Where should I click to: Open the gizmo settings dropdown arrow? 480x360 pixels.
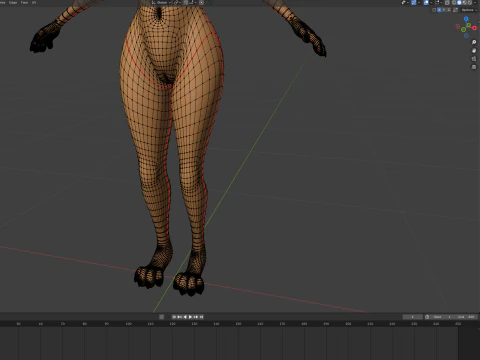click(419, 2)
